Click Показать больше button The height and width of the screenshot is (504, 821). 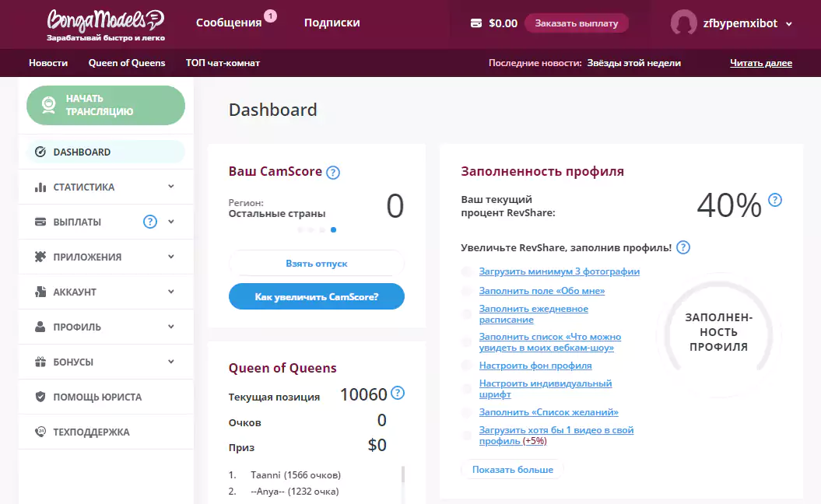click(x=513, y=470)
